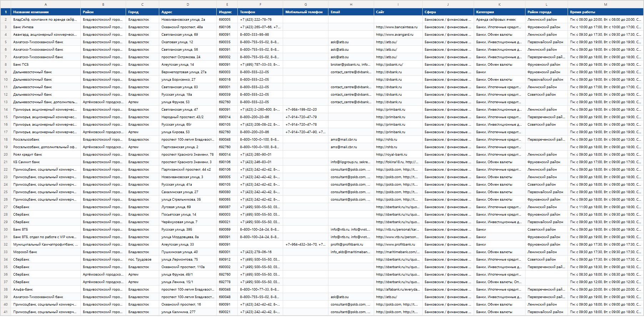Click the 'Индекс' header cell
This screenshot has width=644, height=322.
pyautogui.click(x=227, y=12)
